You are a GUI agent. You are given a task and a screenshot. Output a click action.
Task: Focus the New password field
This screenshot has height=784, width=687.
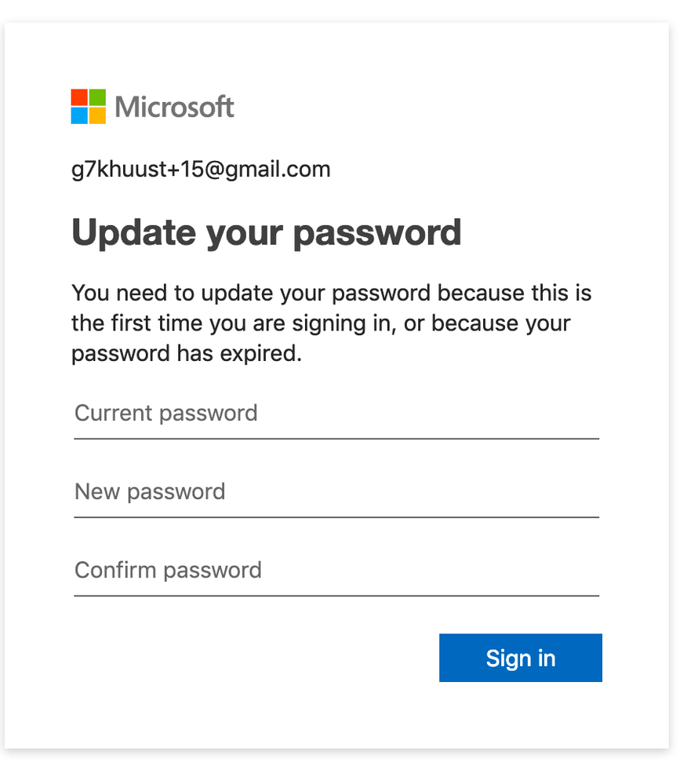(x=336, y=493)
